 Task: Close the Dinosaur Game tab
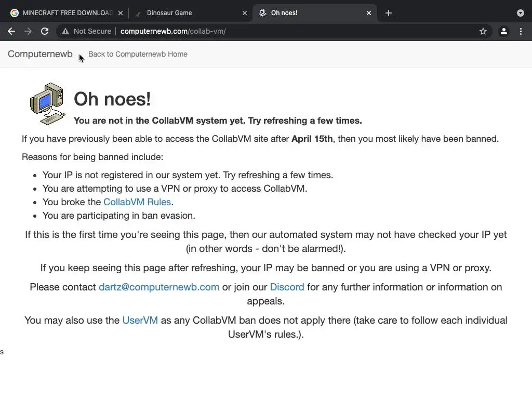tap(245, 13)
